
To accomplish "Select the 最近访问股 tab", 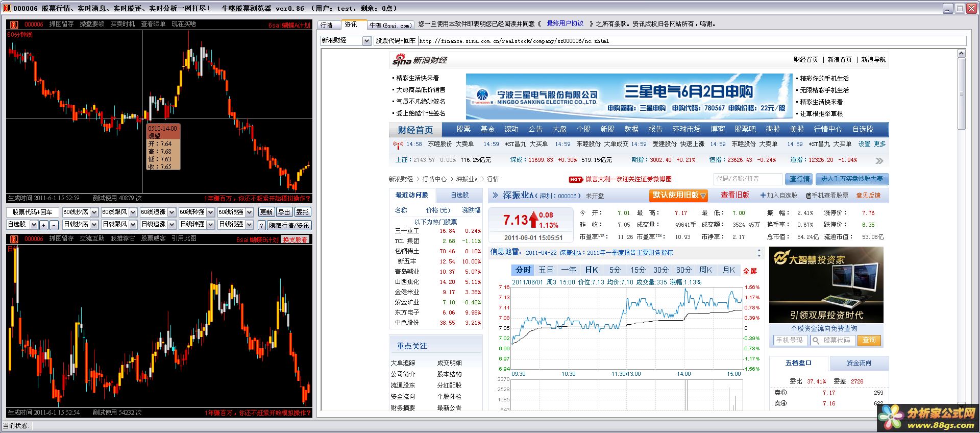I will click(x=412, y=195).
